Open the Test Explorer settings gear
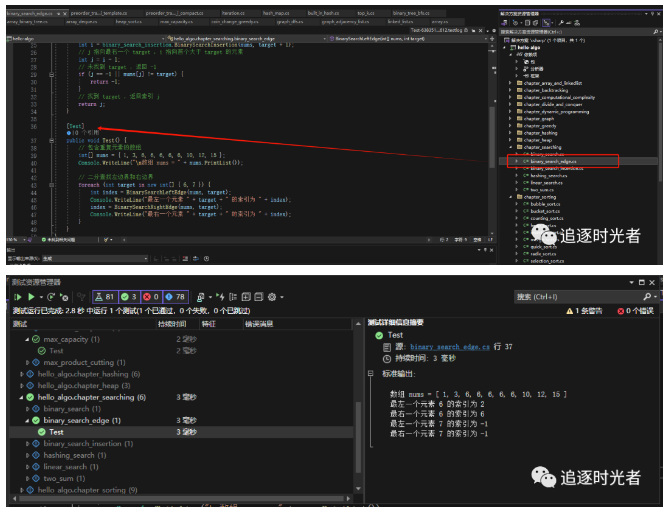 [x=272, y=297]
